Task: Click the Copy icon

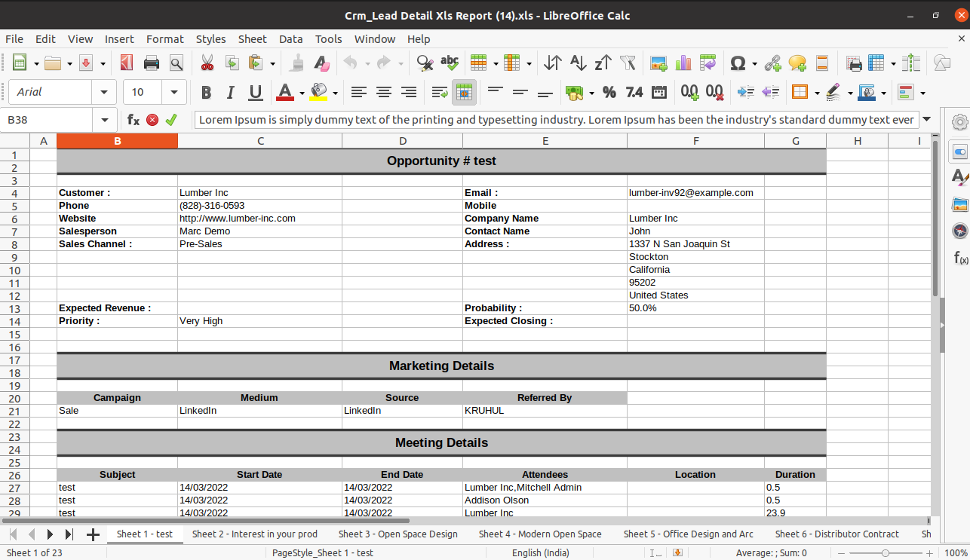Action: click(232, 63)
